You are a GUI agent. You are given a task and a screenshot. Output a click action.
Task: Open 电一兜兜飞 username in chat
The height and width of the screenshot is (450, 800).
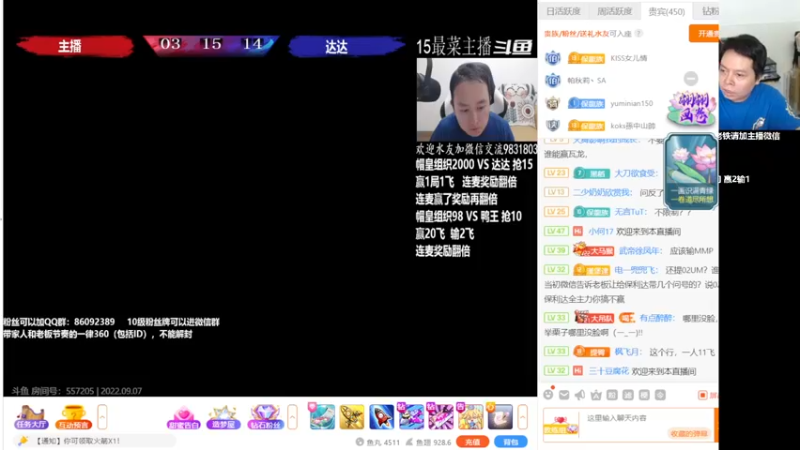(636, 270)
